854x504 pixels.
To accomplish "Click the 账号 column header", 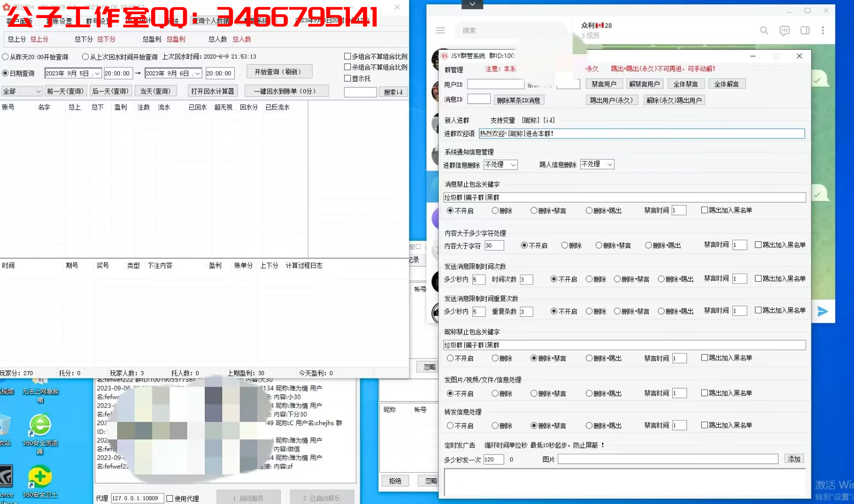I will coord(8,107).
